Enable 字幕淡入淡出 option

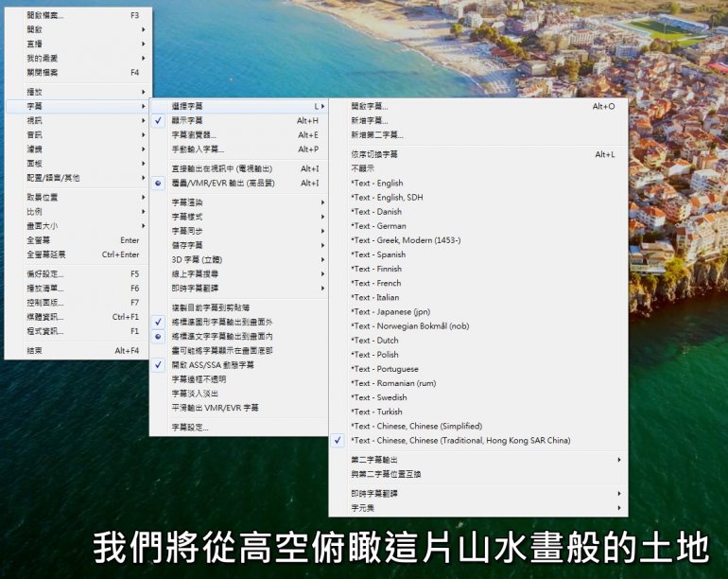[238, 394]
